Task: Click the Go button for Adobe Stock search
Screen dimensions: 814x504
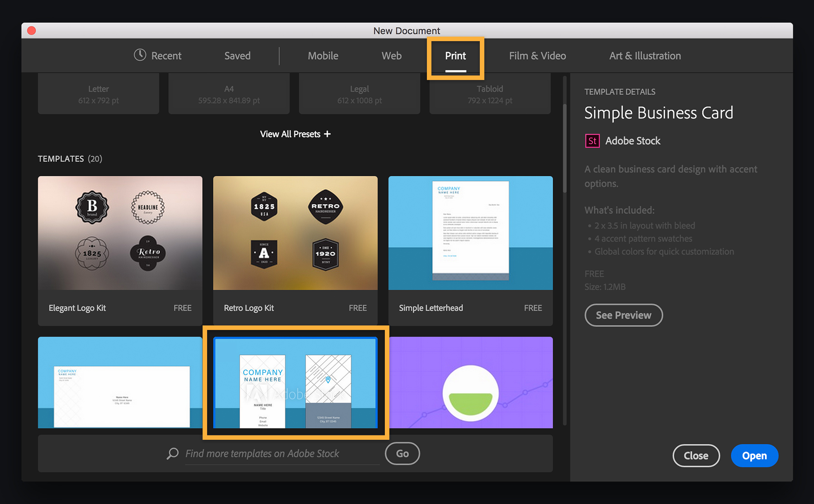Action: point(402,453)
